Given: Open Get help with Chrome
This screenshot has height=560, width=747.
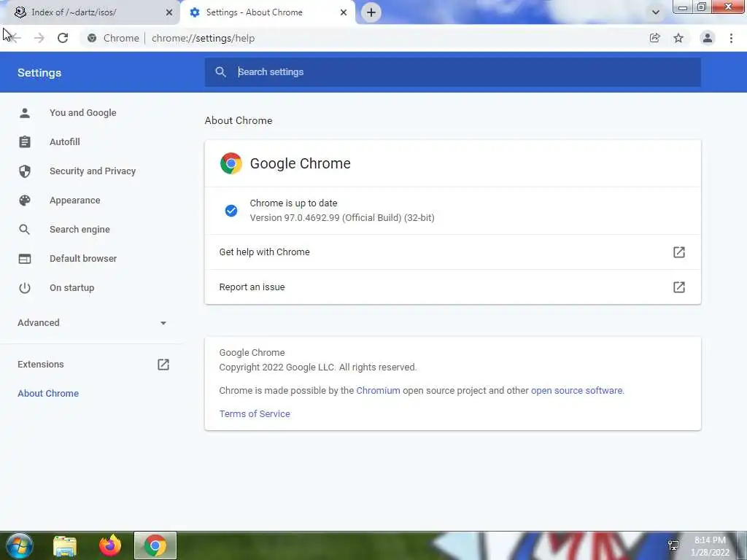Looking at the screenshot, I should click(x=452, y=252).
